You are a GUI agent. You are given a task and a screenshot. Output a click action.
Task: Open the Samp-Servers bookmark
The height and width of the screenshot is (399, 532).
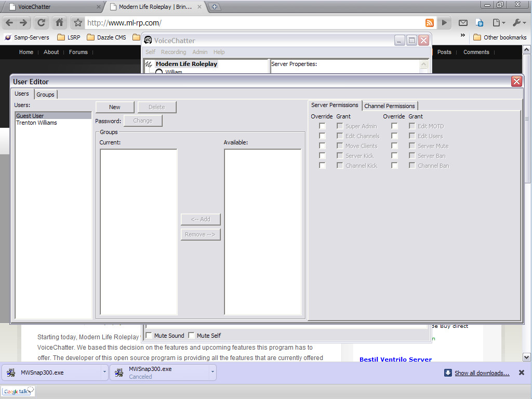tap(27, 37)
